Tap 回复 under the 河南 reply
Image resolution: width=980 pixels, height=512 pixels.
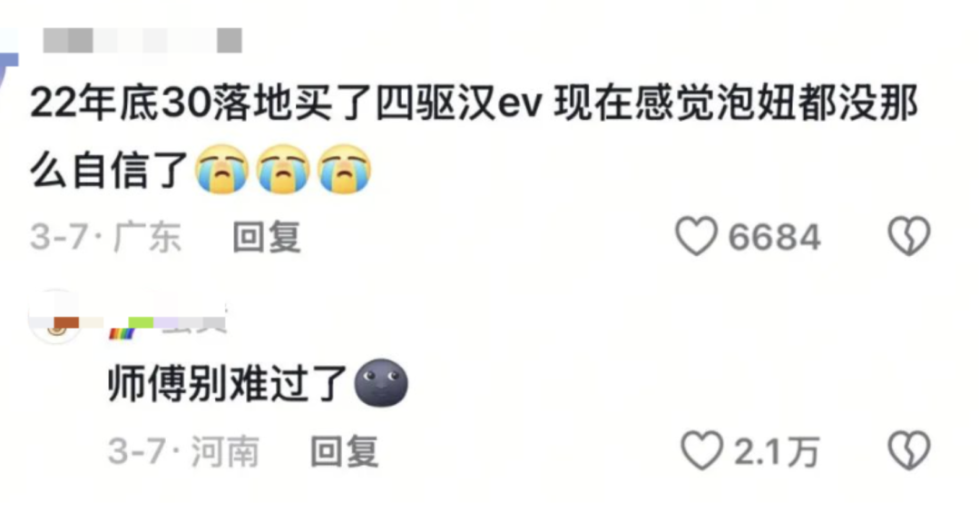[345, 451]
